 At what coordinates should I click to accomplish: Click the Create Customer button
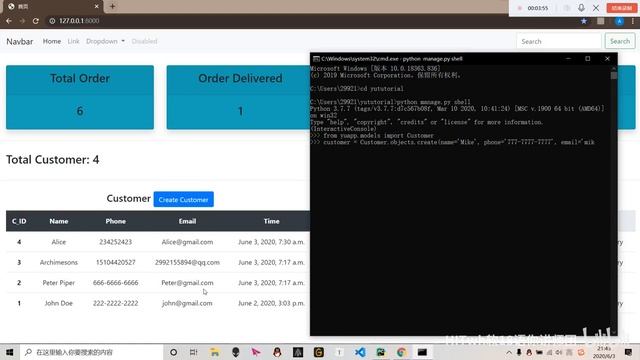(x=184, y=200)
